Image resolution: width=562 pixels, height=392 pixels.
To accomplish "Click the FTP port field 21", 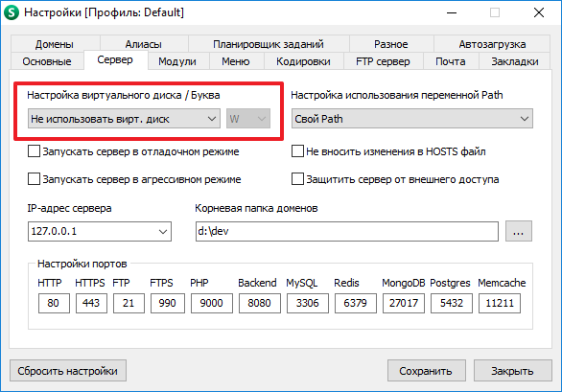I will [129, 303].
